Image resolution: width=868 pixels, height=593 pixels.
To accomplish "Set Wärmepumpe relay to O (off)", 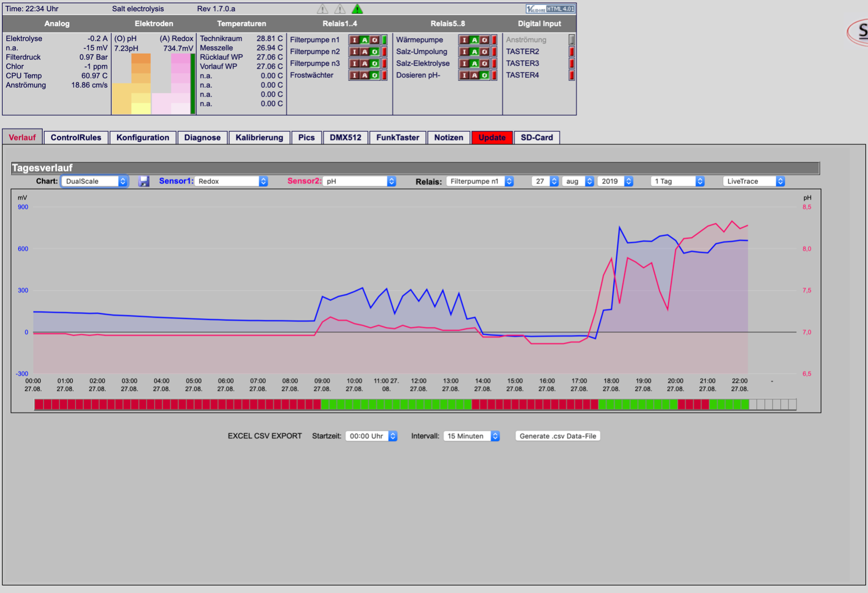I will pyautogui.click(x=484, y=40).
